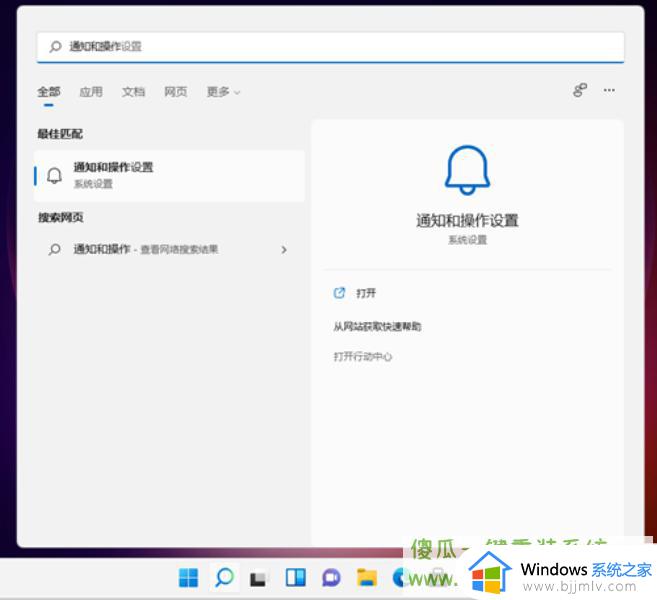The width and height of the screenshot is (657, 600).
Task: Open File Explorer from taskbar
Action: (367, 578)
